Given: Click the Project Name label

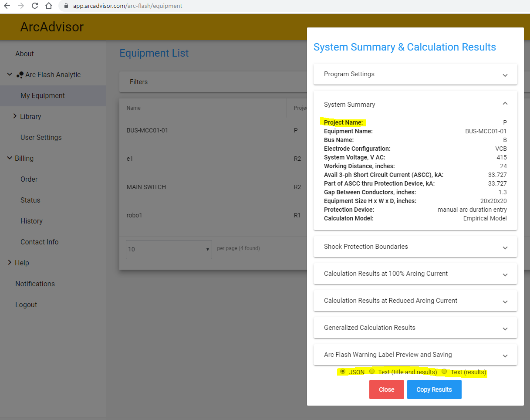Looking at the screenshot, I should (x=343, y=122).
